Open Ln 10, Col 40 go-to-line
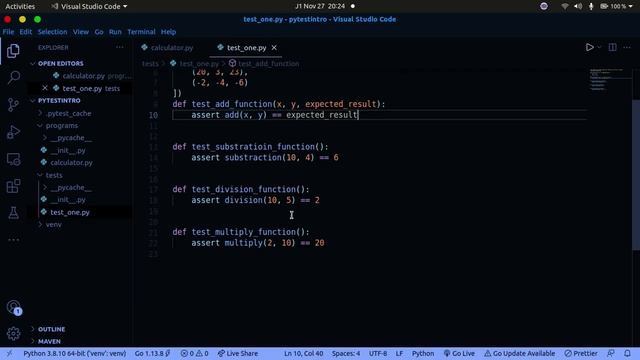 (303, 353)
